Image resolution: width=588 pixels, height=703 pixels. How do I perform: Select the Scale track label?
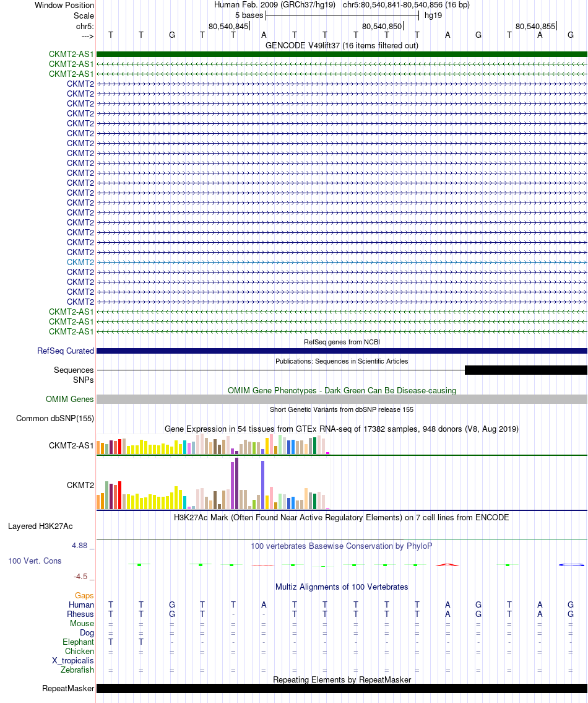(84, 15)
